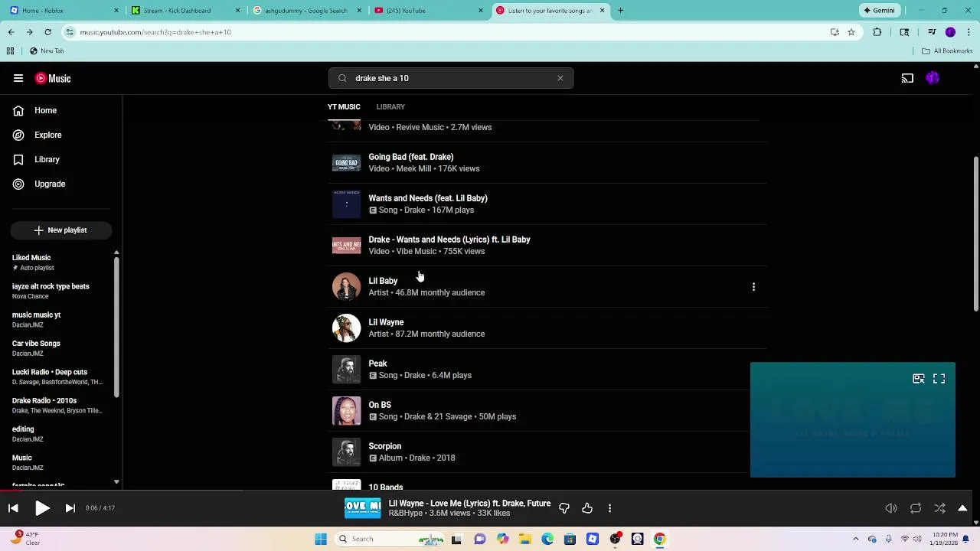Click the browser back arrow

pos(11,32)
